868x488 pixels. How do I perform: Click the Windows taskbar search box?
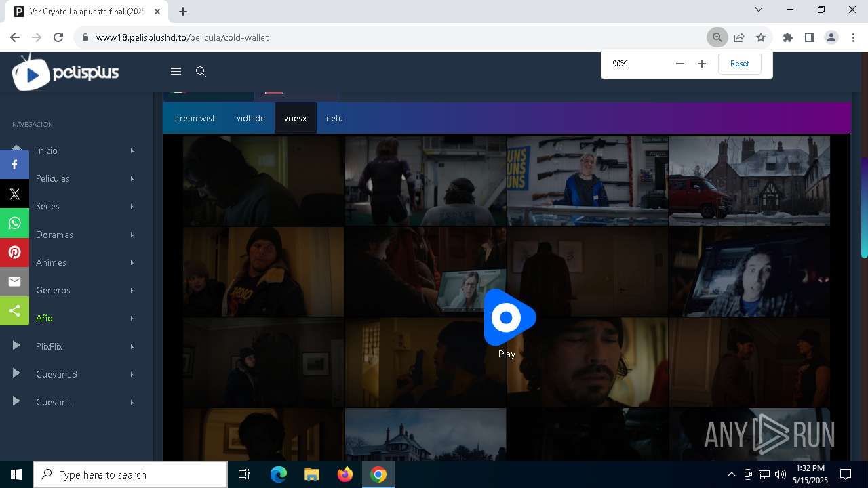click(x=130, y=474)
